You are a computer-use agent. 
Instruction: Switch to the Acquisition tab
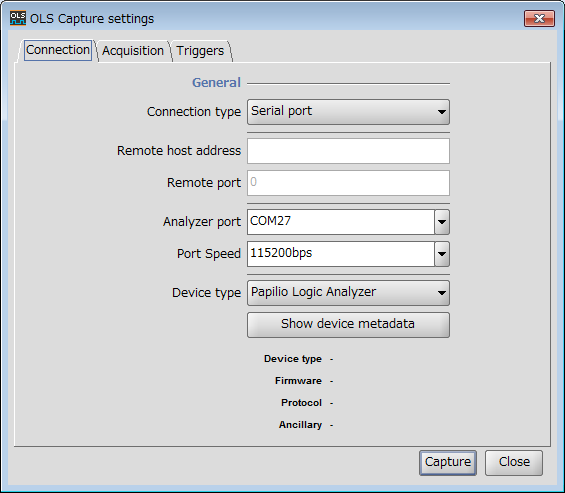133,51
